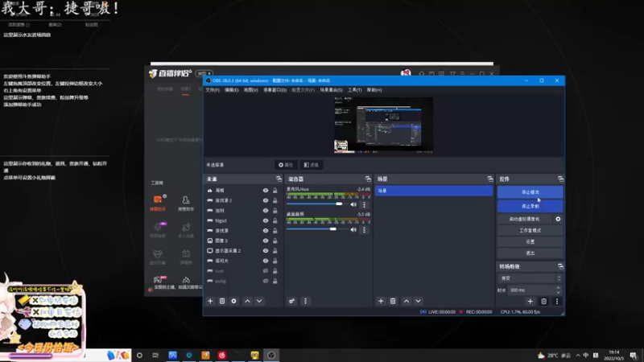Open the 场景集合(S) menu
Viewport: 644px width, 362px height.
pos(331,90)
